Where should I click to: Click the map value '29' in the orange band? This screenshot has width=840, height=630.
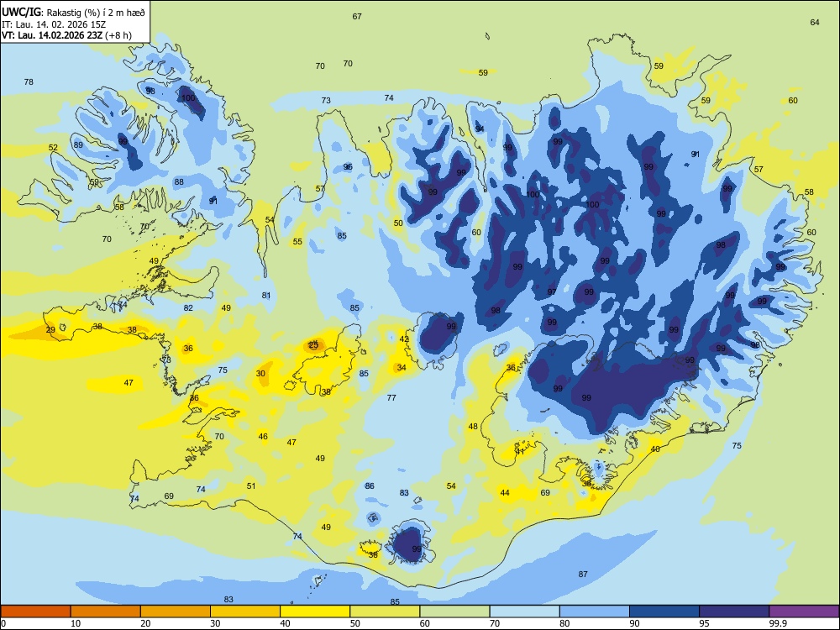(50, 330)
